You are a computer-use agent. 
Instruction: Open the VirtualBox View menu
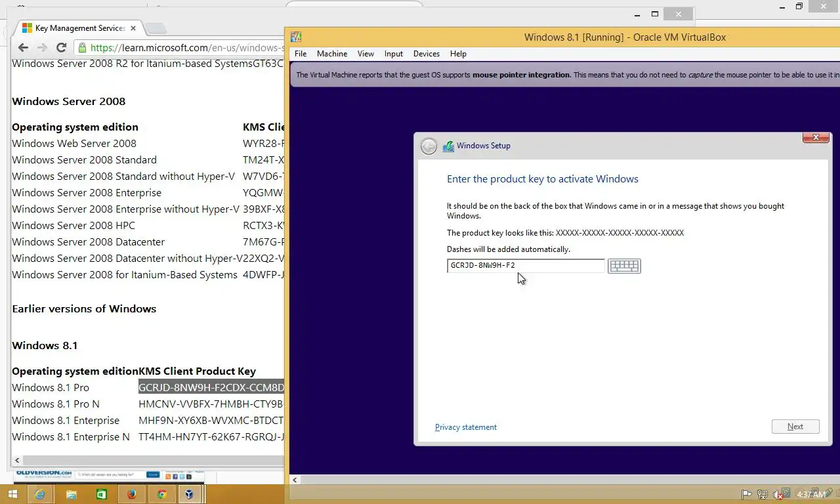point(366,54)
